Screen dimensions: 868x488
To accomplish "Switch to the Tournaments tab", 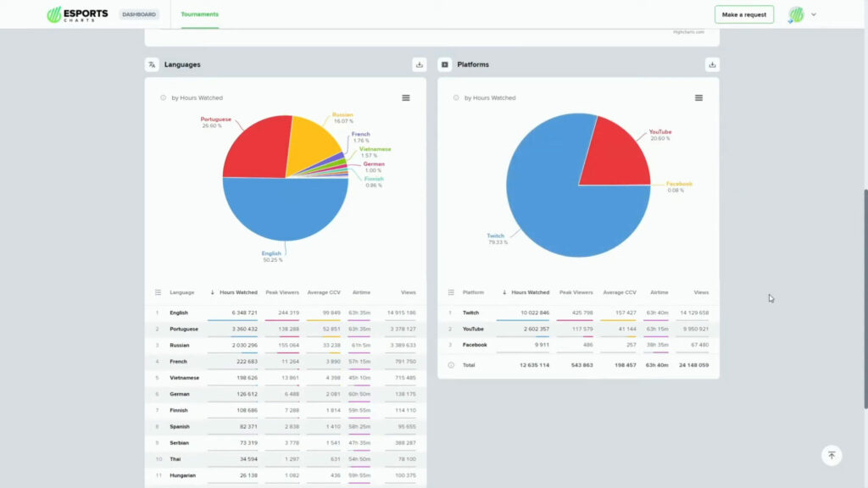I will point(198,14).
